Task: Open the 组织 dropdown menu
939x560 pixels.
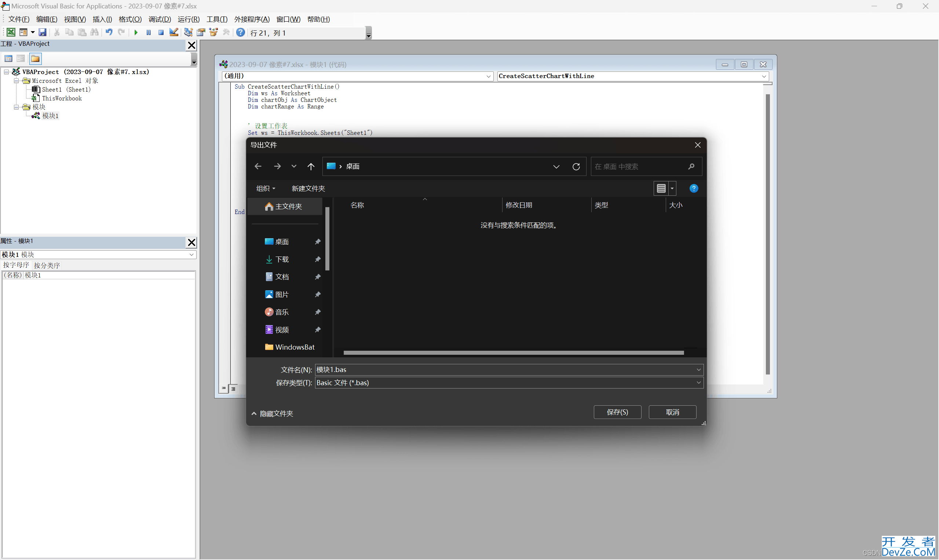Action: [266, 188]
